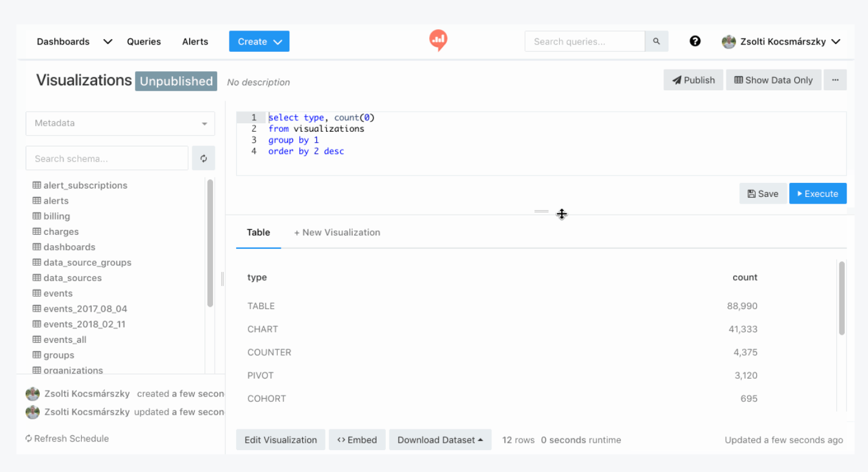Click the user avatar in the navbar
The height and width of the screenshot is (472, 868).
(729, 41)
